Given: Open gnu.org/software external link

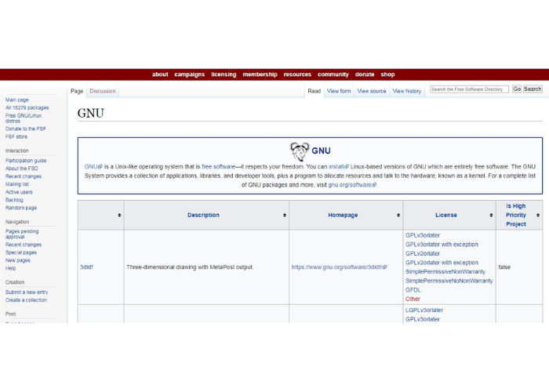Looking at the screenshot, I should click(x=352, y=185).
